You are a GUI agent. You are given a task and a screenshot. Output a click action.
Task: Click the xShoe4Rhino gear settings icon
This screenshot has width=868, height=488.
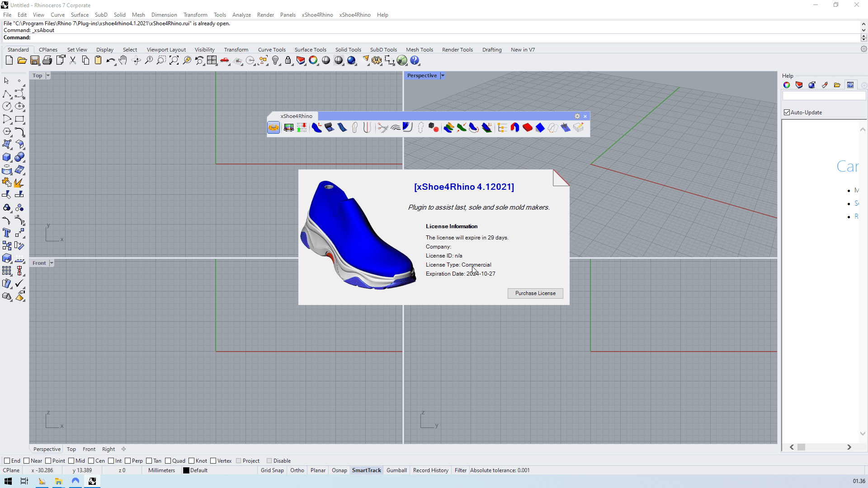tap(577, 116)
